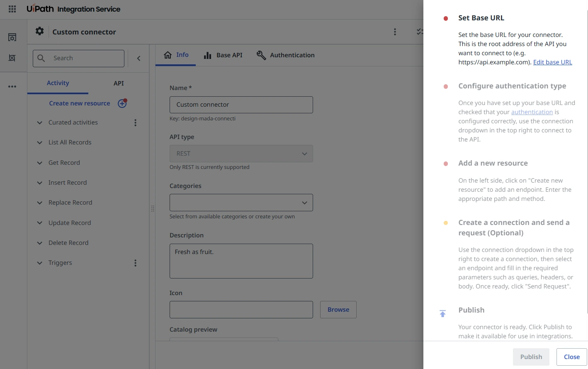
Task: Select the List All Records label
Action: click(70, 142)
